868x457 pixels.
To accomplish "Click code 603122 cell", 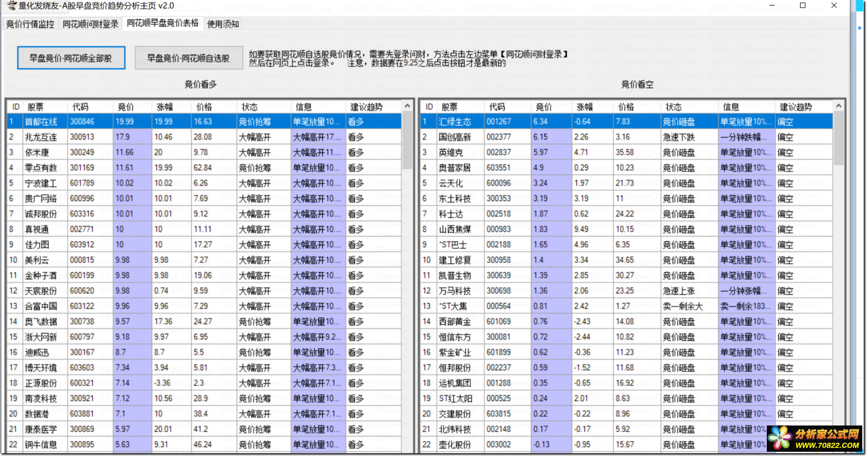I will coord(82,306).
